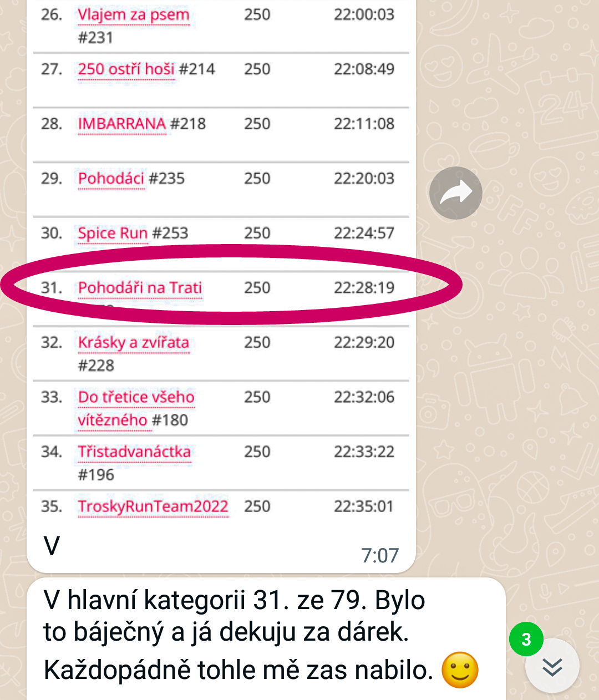
Task: Tap the smiley emoji in the message
Action: coord(460,670)
